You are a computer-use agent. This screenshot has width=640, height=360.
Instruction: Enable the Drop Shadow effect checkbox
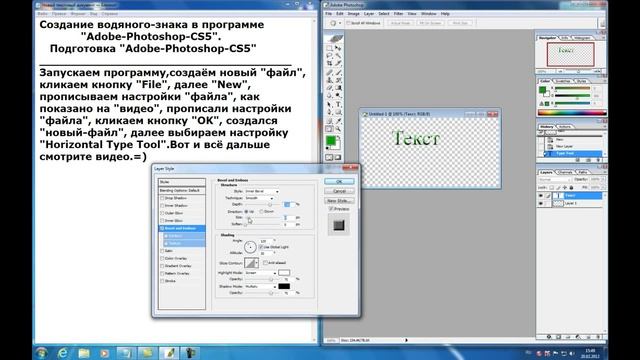click(162, 198)
